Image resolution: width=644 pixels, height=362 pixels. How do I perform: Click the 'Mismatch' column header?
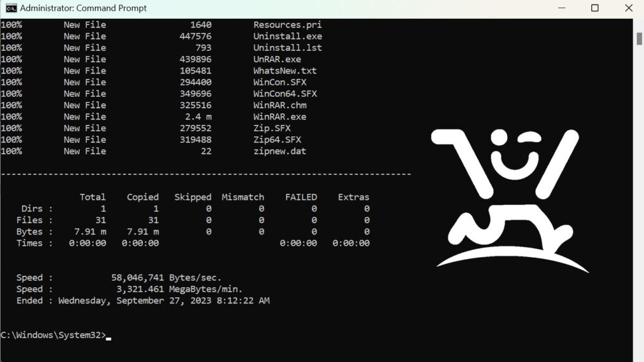[x=243, y=197]
